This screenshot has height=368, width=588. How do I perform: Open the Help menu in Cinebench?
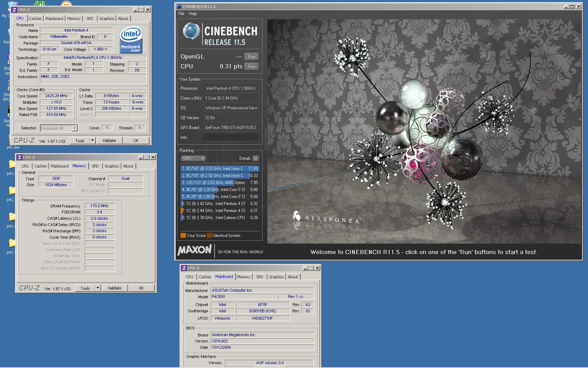(x=193, y=14)
